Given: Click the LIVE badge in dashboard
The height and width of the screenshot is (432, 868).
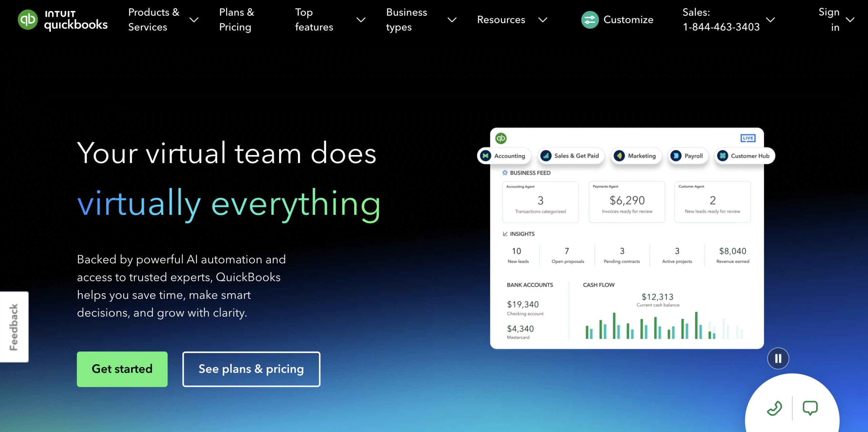Looking at the screenshot, I should pyautogui.click(x=748, y=138).
